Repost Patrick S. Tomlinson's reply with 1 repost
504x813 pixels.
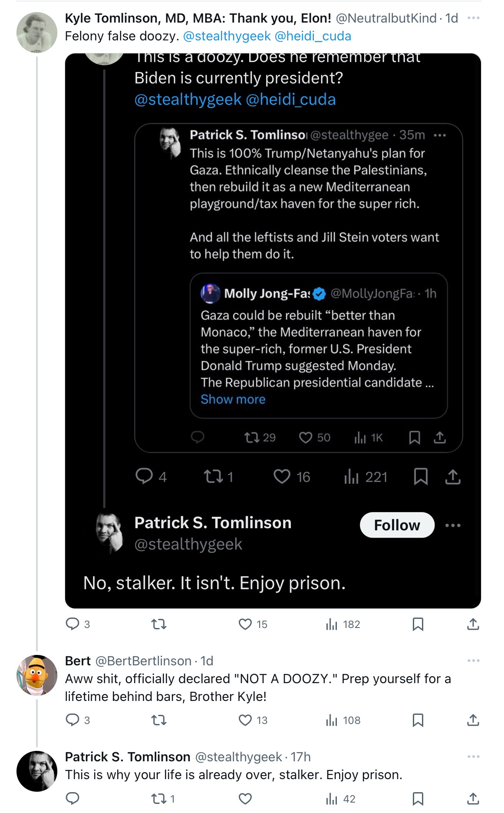pyautogui.click(x=163, y=799)
